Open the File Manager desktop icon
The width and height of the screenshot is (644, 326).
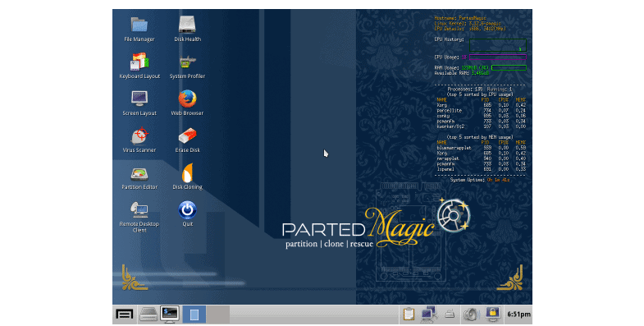point(139,30)
